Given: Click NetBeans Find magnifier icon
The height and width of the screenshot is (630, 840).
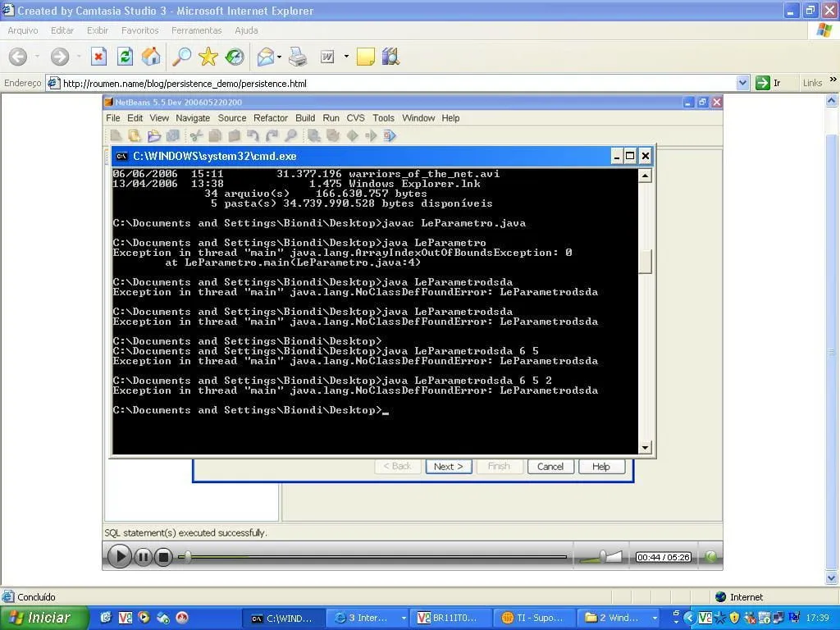Looking at the screenshot, I should pyautogui.click(x=291, y=136).
